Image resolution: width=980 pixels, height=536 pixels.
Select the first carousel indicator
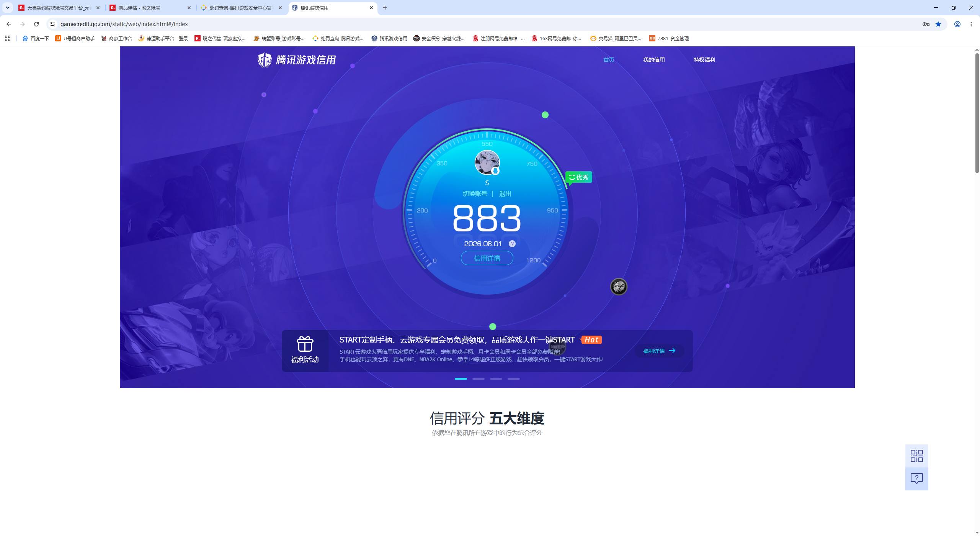461,379
